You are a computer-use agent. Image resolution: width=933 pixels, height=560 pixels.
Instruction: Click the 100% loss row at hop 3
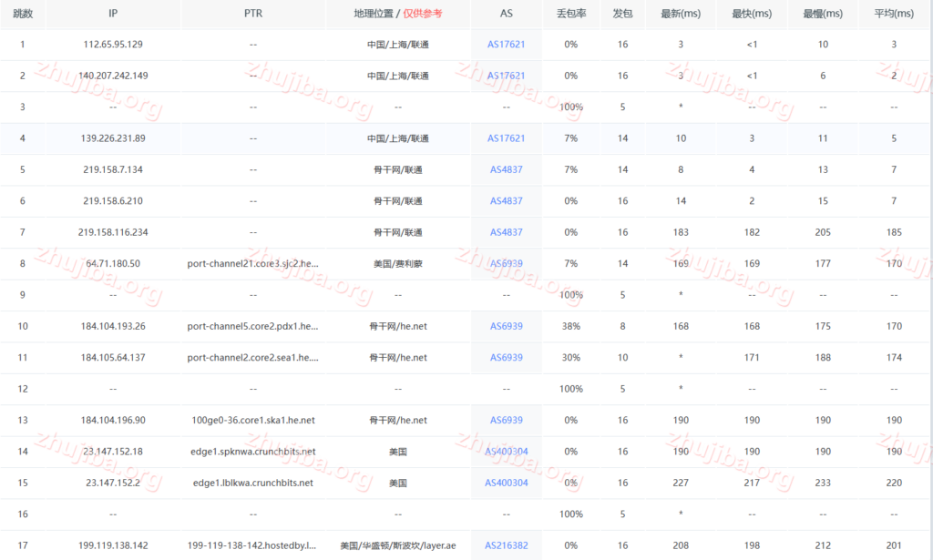(570, 107)
